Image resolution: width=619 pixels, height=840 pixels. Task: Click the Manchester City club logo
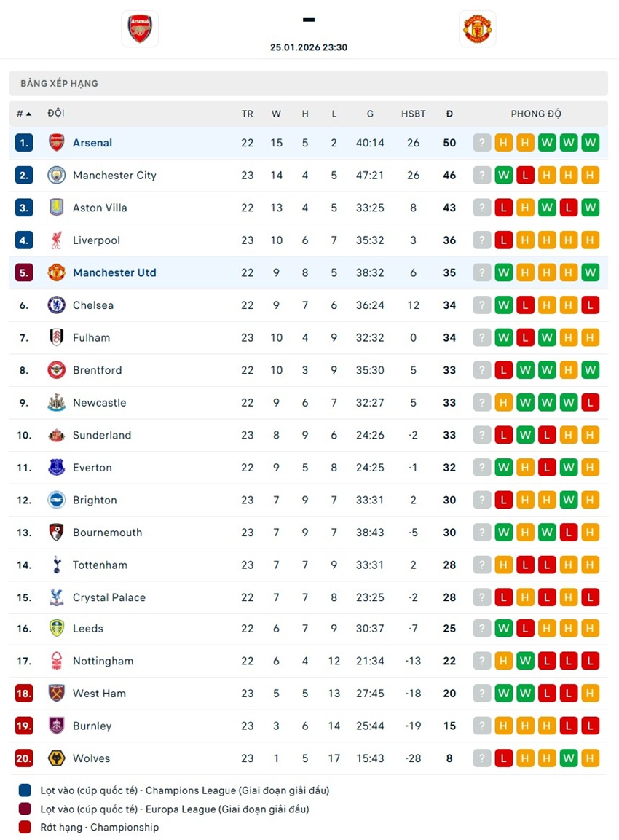pyautogui.click(x=56, y=176)
